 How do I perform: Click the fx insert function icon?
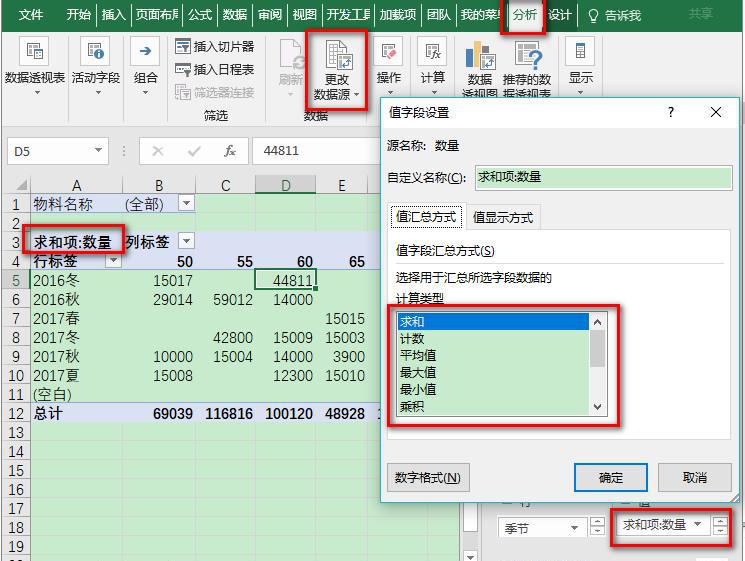click(229, 151)
